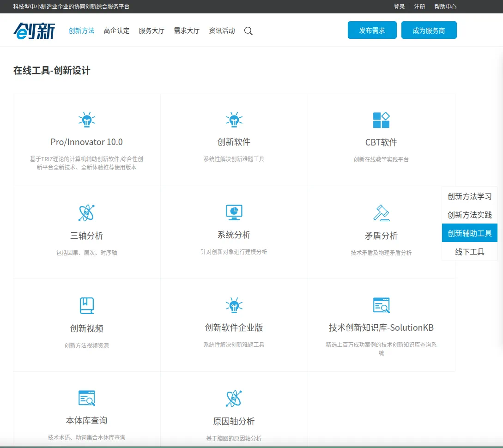Click the 创新方法视频资源 description
Viewport: 503px width, 448px height.
pyautogui.click(x=87, y=345)
